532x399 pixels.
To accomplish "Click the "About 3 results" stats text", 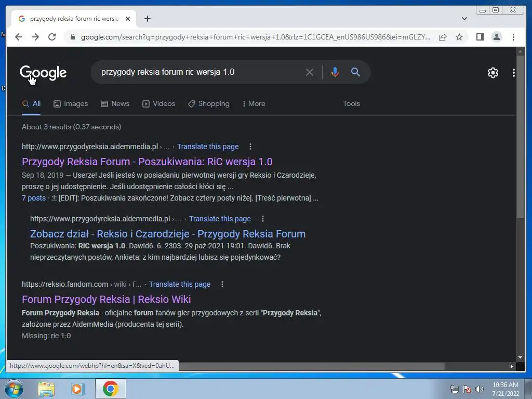I will coord(71,127).
